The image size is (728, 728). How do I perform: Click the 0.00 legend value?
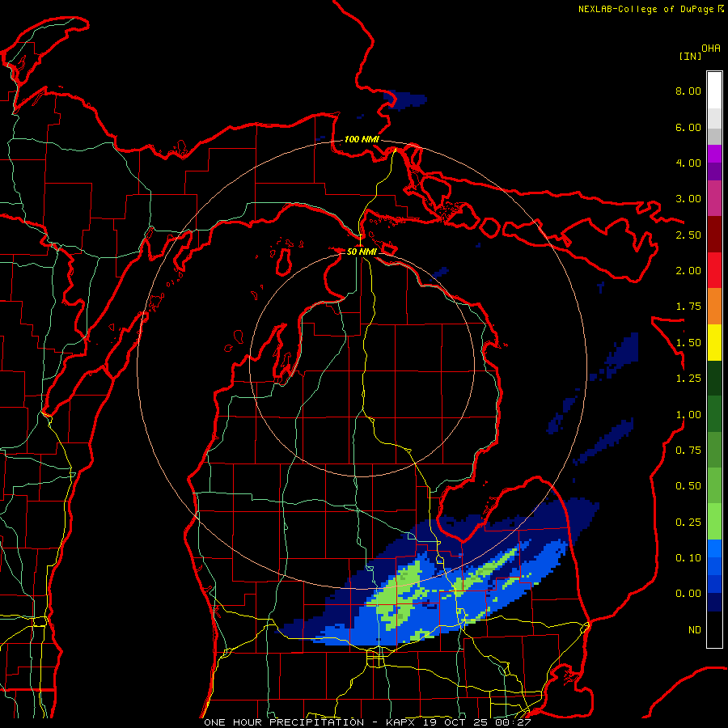(688, 594)
